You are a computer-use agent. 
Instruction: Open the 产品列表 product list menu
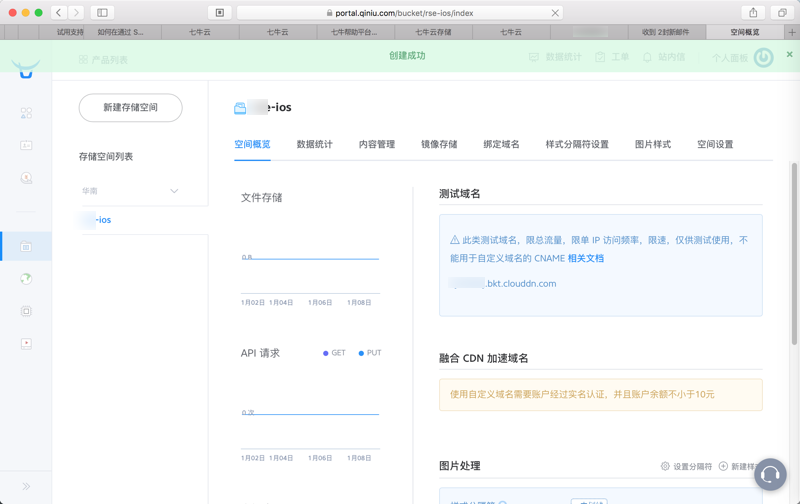click(x=103, y=60)
